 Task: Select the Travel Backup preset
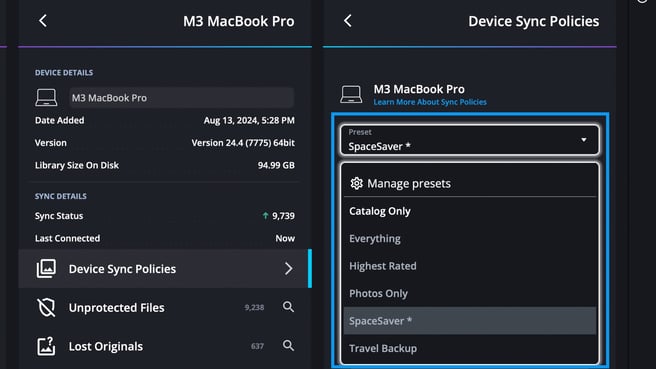click(470, 348)
